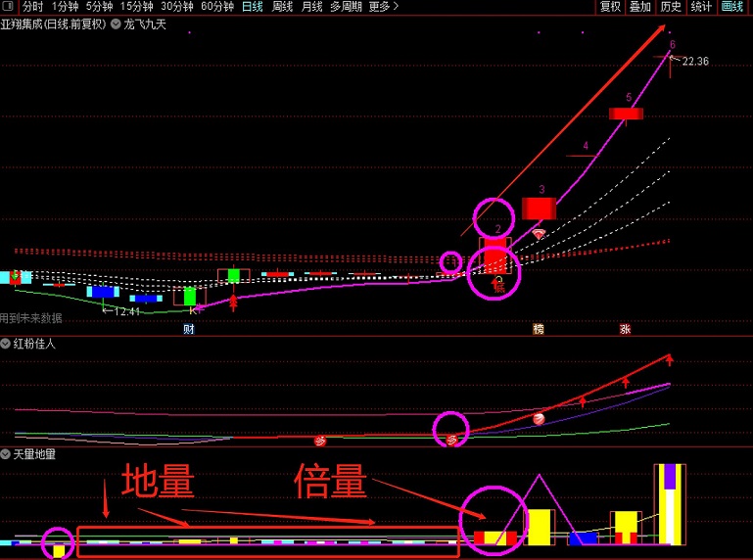
Task: Click the 历史 history button
Action: [670, 7]
